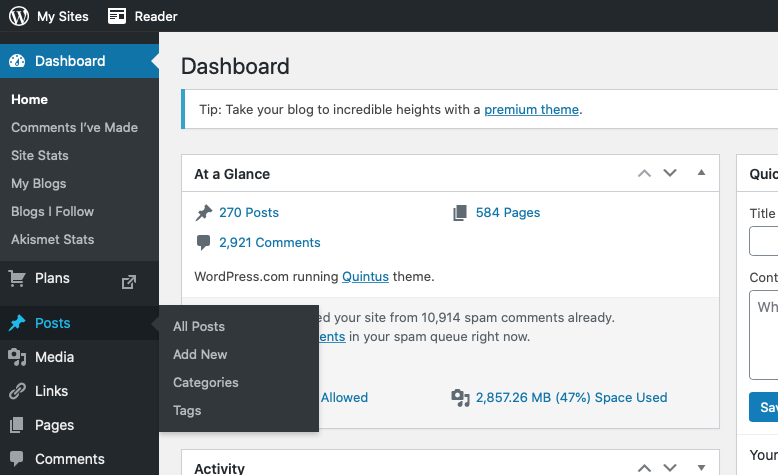
Task: Move At a Glance widget up
Action: 645,173
